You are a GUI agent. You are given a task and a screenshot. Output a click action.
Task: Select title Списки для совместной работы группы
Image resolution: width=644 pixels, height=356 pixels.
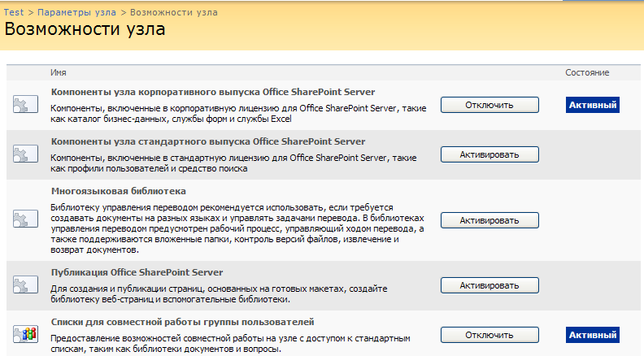182,323
